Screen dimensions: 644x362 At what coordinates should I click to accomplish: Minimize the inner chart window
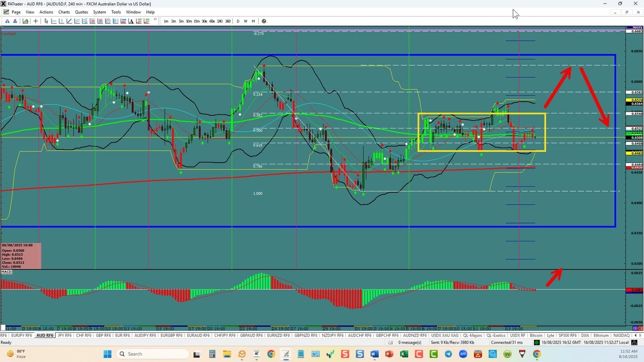click(x=615, y=12)
